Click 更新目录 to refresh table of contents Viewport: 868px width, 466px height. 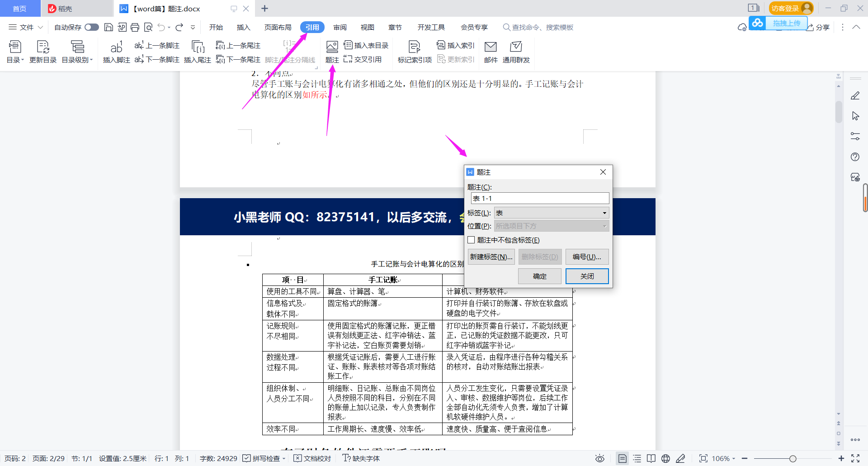[42, 51]
